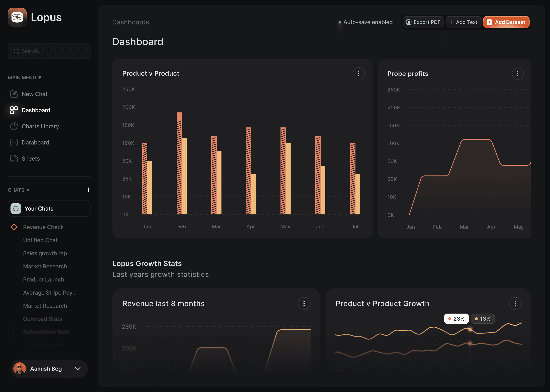Open the Charts Library
550x392 pixels.
[40, 126]
